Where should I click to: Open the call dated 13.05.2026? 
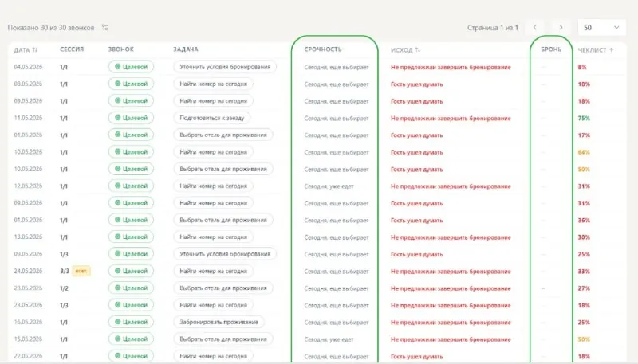[28, 237]
